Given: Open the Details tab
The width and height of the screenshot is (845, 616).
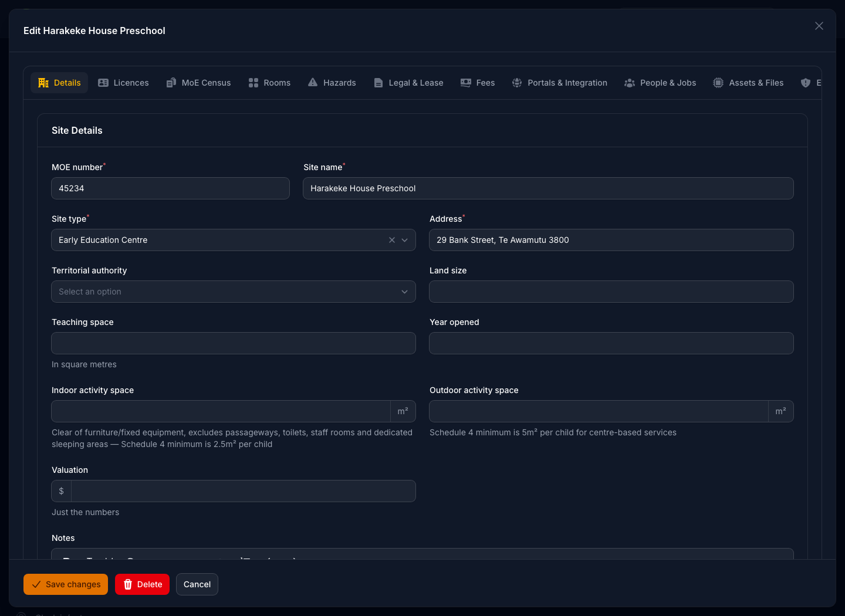Looking at the screenshot, I should tap(59, 83).
